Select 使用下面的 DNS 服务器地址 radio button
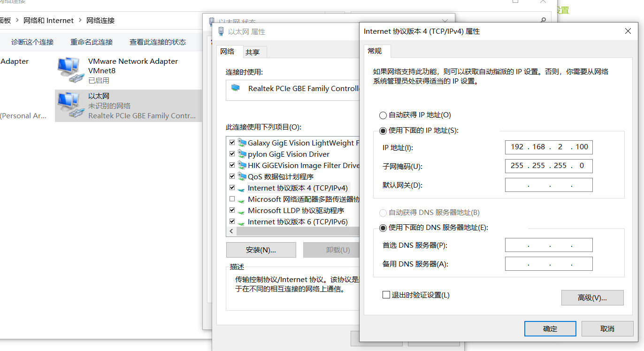Image resolution: width=644 pixels, height=351 pixels. tap(383, 228)
